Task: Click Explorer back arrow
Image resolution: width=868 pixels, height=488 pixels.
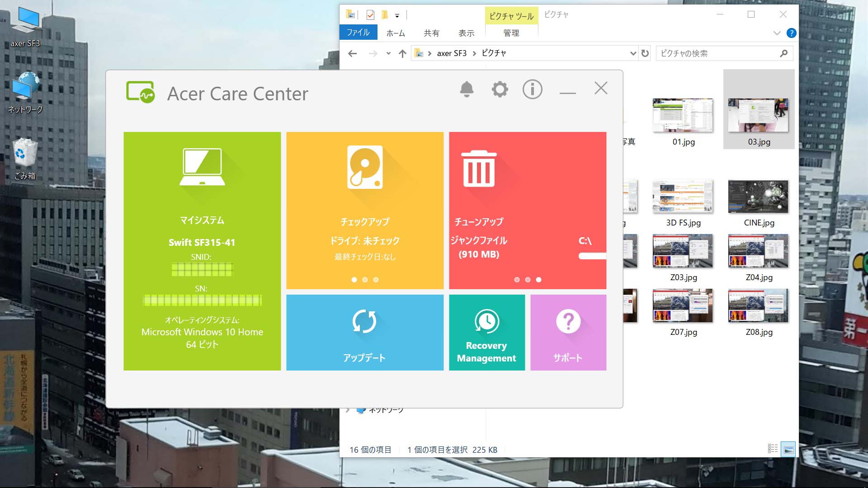Action: (x=353, y=53)
